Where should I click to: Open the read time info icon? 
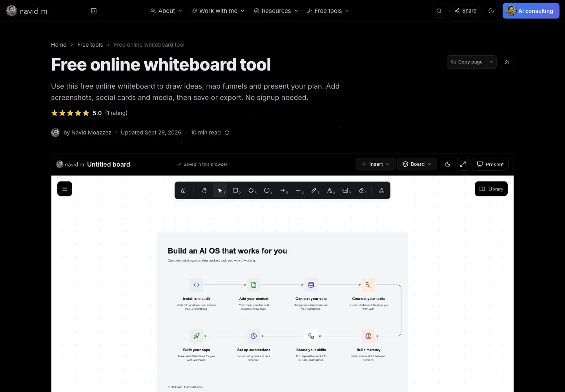coord(227,132)
